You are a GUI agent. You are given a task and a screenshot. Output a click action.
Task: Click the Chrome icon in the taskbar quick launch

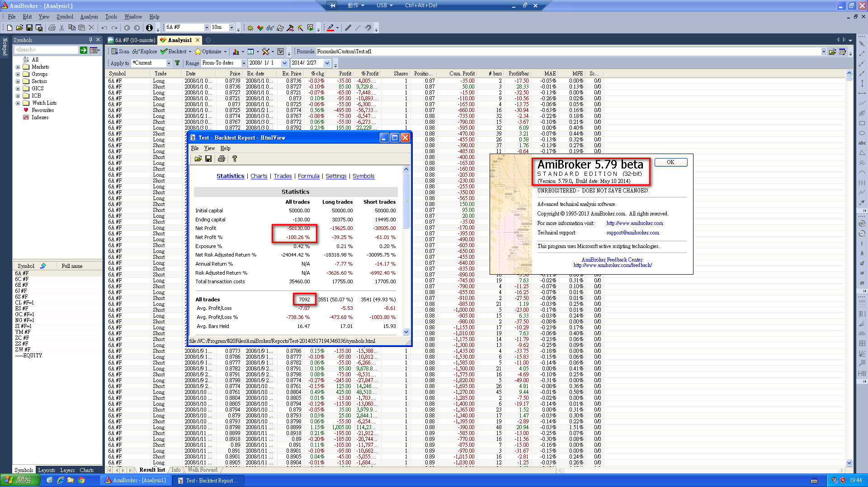(x=81, y=480)
